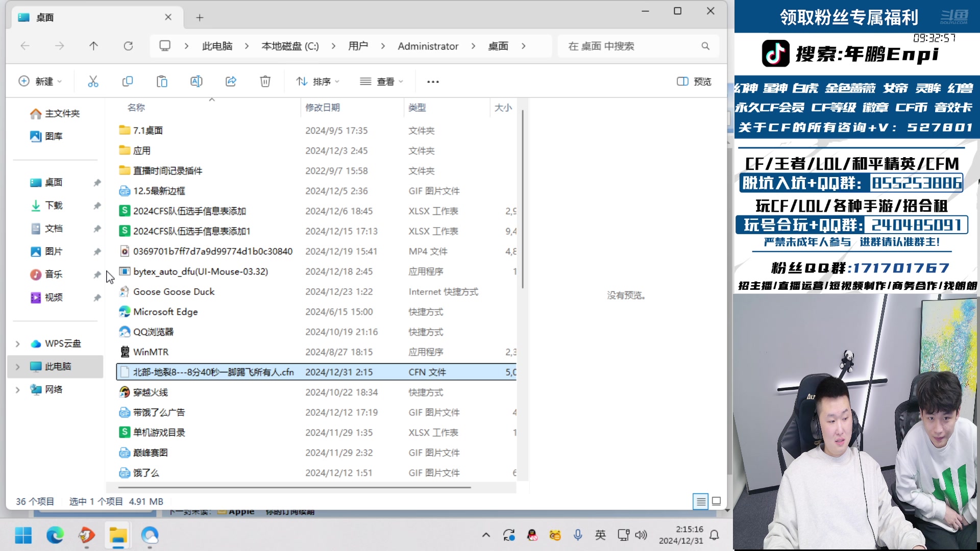This screenshot has height=551, width=980.
Task: Open the 排序 sort dropdown
Action: click(x=317, y=82)
